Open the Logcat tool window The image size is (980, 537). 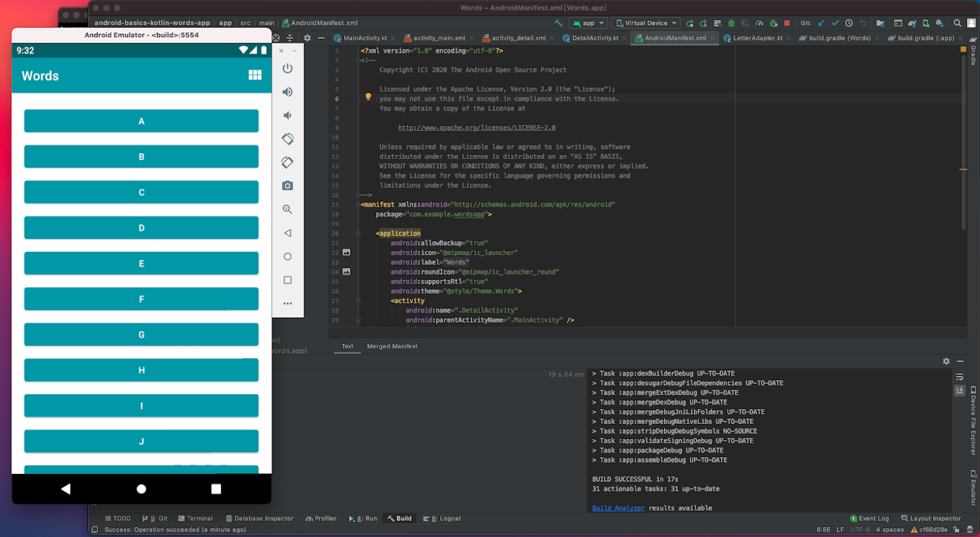pyautogui.click(x=442, y=519)
